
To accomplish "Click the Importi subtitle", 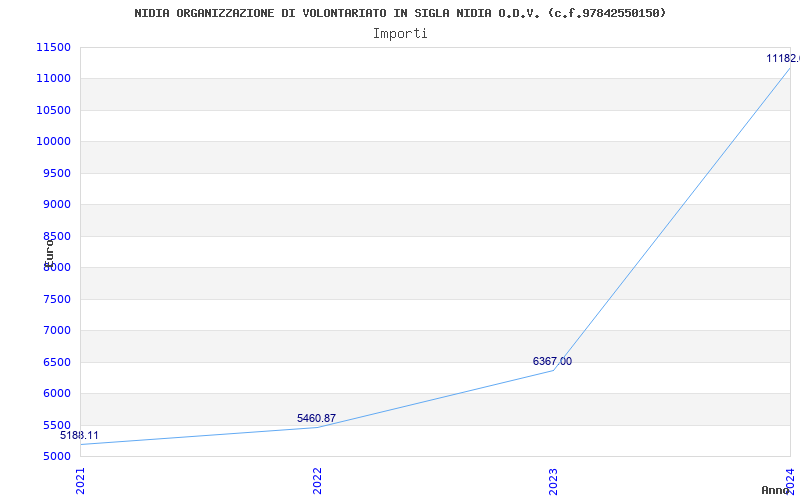I will [400, 34].
